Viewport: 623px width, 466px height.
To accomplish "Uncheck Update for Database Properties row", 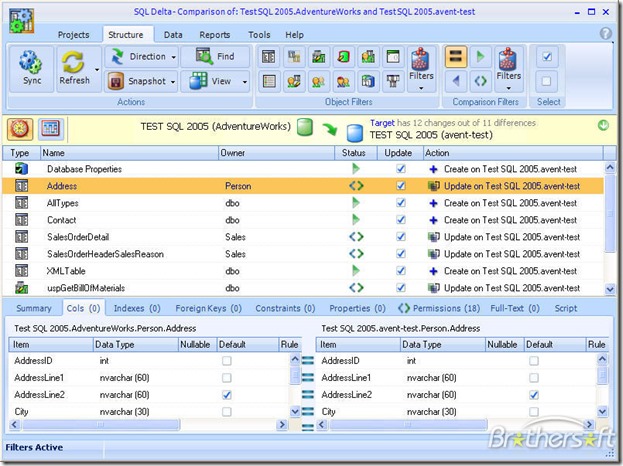I will [400, 169].
